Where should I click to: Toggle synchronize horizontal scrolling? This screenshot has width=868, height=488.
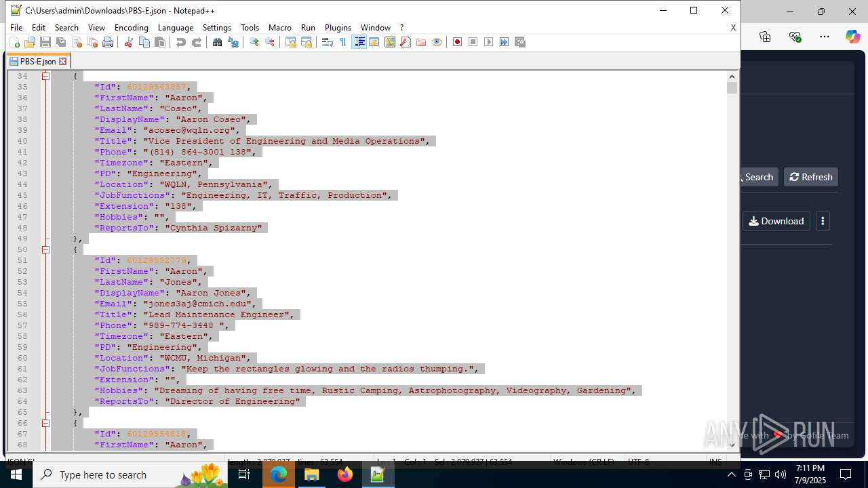(x=307, y=42)
